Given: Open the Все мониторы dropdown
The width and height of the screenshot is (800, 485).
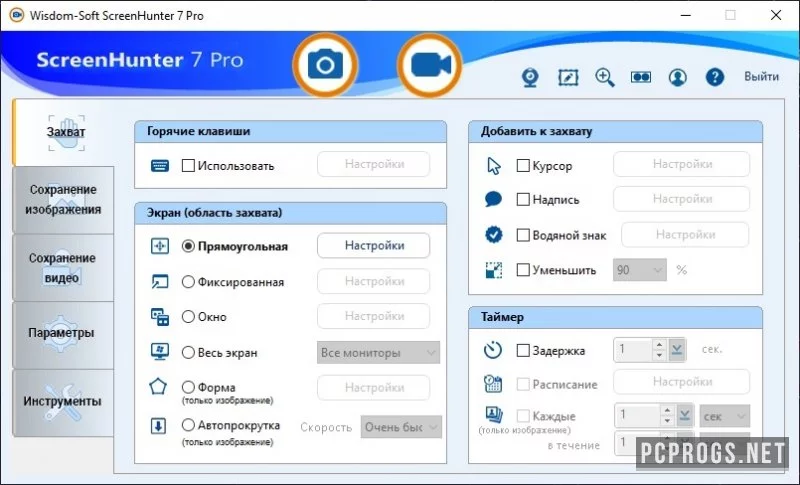Looking at the screenshot, I should coord(378,352).
